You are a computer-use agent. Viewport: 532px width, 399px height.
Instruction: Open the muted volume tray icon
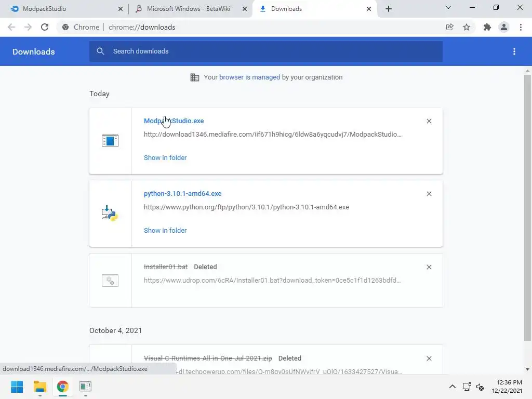(480, 387)
